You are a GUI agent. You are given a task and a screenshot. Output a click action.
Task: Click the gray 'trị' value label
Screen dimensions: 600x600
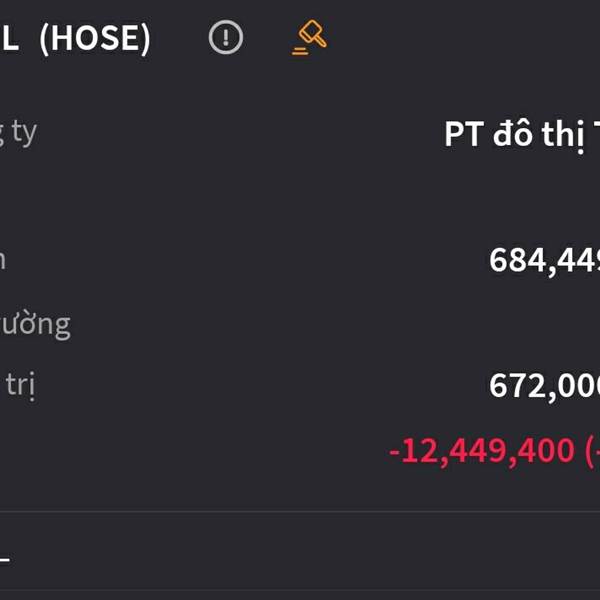tap(20, 386)
